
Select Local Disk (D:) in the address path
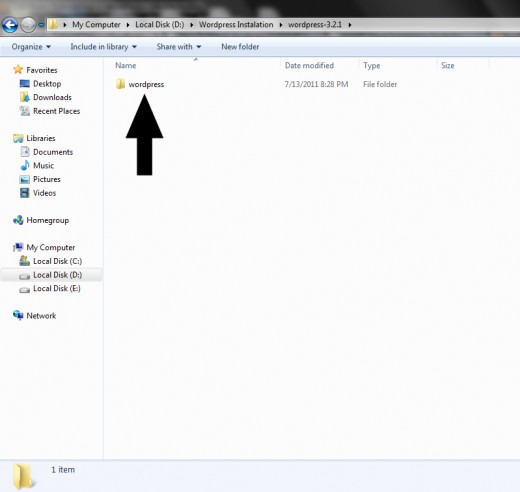160,25
